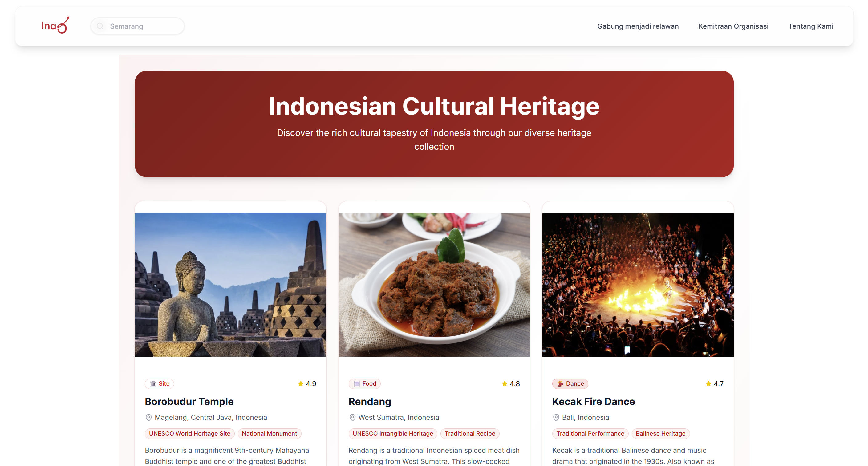Open the Rendang card title
Image resolution: width=868 pixels, height=466 pixels.
click(370, 401)
